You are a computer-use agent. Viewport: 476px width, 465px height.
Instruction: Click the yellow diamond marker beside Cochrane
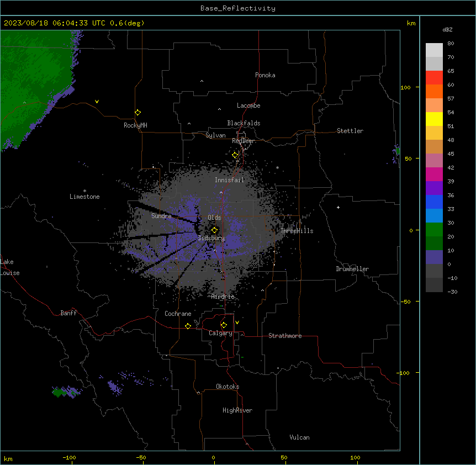pos(188,326)
